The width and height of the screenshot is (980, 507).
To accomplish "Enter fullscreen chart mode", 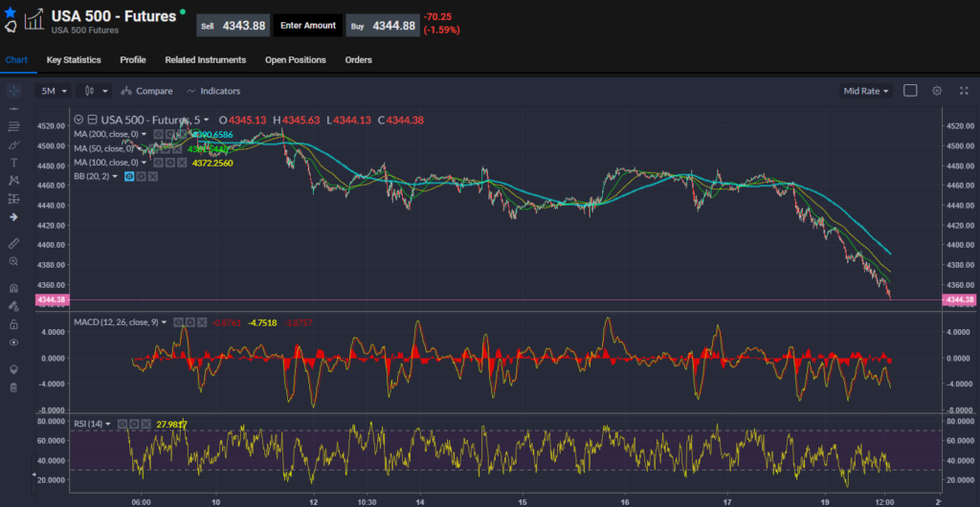I will pos(964,91).
